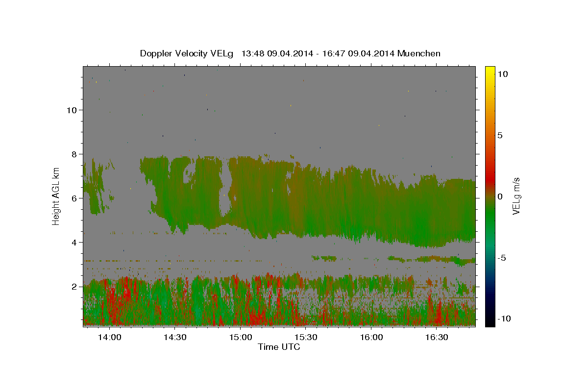
Task: Click the 'Height AGL km' axis label
Action: [56, 196]
